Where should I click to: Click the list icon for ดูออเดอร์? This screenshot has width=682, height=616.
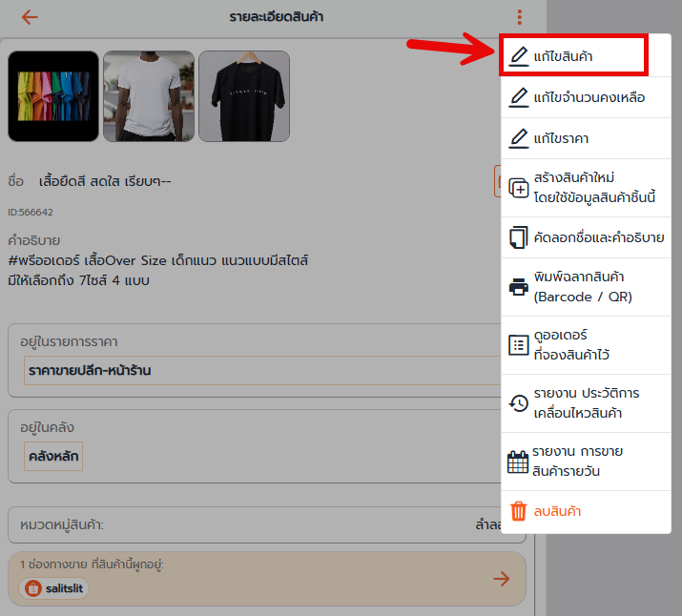[x=519, y=344]
